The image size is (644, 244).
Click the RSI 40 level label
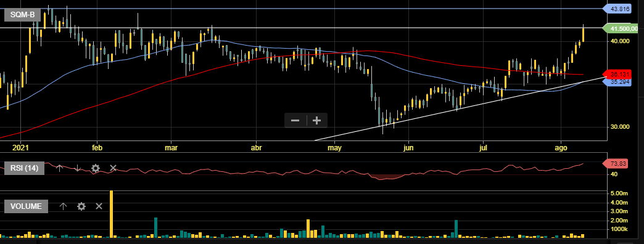(614, 174)
